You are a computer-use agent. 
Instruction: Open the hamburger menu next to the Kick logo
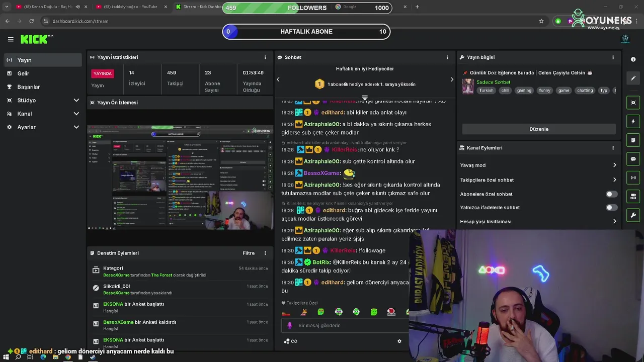pos(11,39)
